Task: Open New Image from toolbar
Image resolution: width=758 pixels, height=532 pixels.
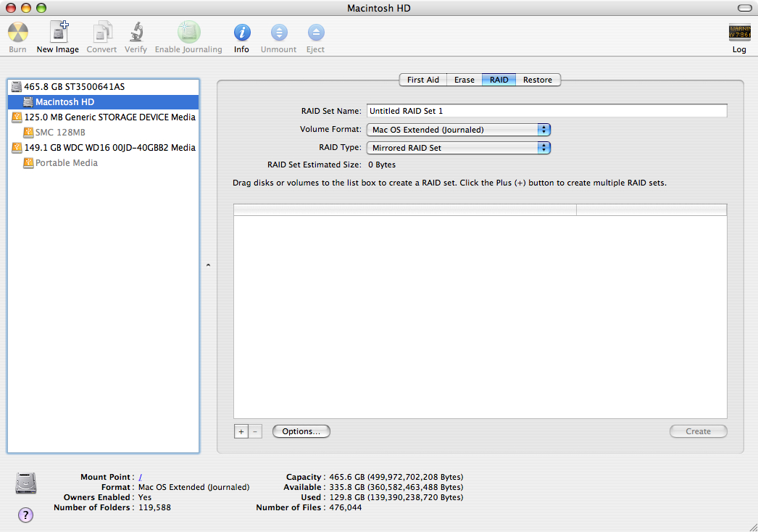Action: [58, 33]
